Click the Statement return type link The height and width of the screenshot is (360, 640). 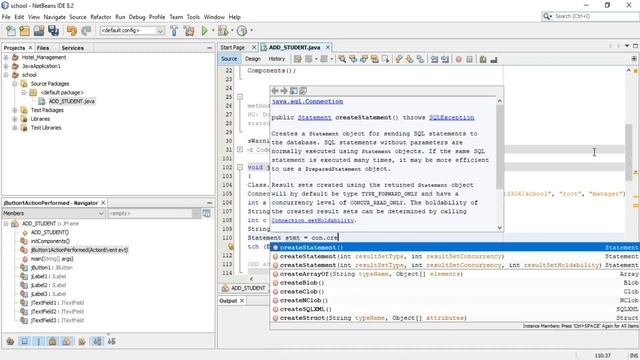(314, 118)
